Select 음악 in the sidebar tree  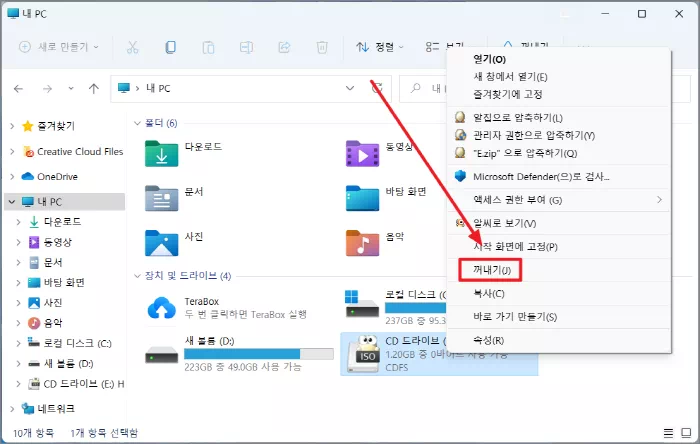53,323
